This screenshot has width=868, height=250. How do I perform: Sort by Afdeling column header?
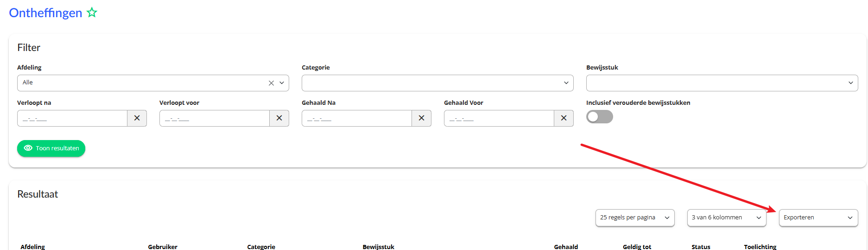tap(32, 247)
